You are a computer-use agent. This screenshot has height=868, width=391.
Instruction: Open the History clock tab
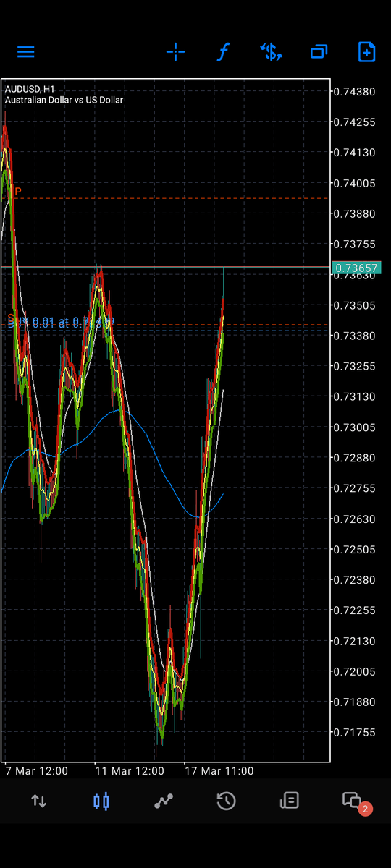(x=226, y=801)
